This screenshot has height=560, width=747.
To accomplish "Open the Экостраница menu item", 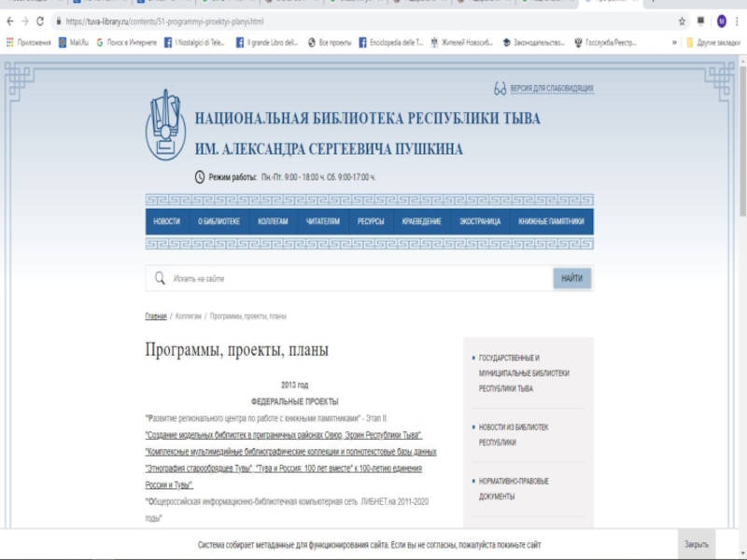I will click(x=480, y=221).
